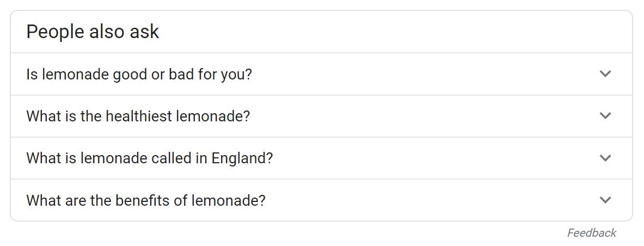This screenshot has width=644, height=246.
Task: Select the 'called in England' question text
Action: pyautogui.click(x=150, y=158)
